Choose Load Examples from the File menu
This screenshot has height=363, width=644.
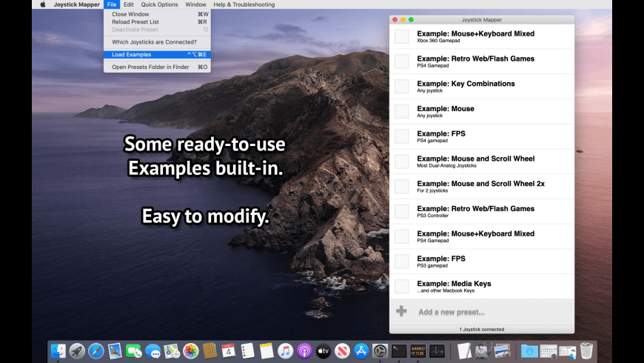point(132,54)
